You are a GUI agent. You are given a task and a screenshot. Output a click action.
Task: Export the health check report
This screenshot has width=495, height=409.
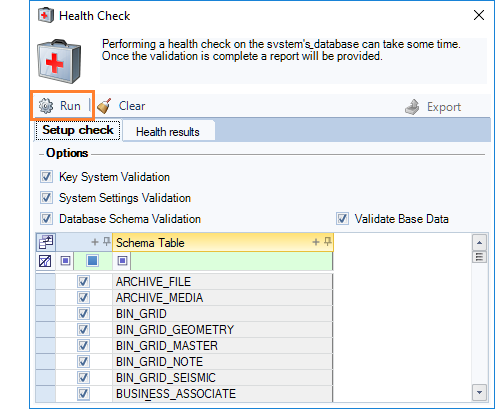tap(433, 107)
